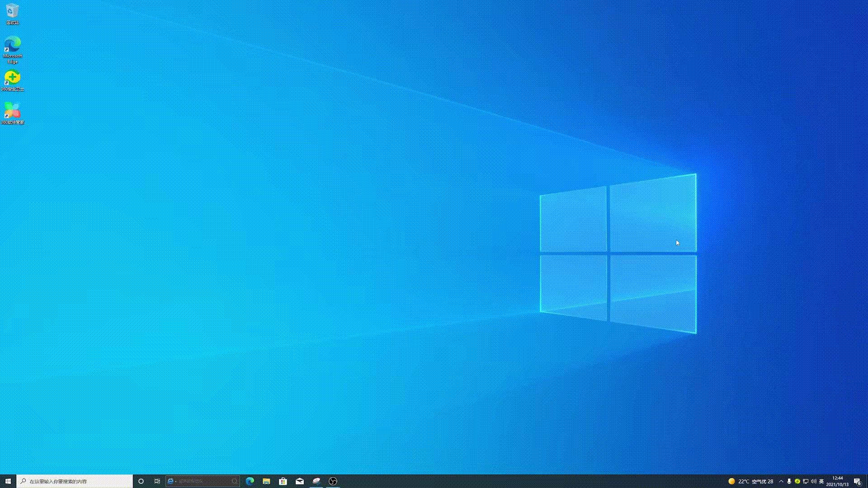Image resolution: width=868 pixels, height=488 pixels.
Task: Open Task View from the taskbar
Action: pos(157,481)
